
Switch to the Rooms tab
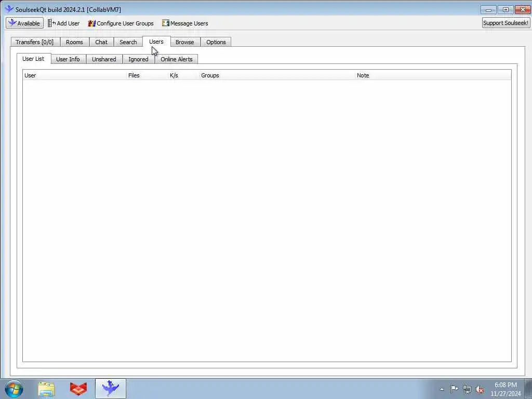click(x=74, y=42)
